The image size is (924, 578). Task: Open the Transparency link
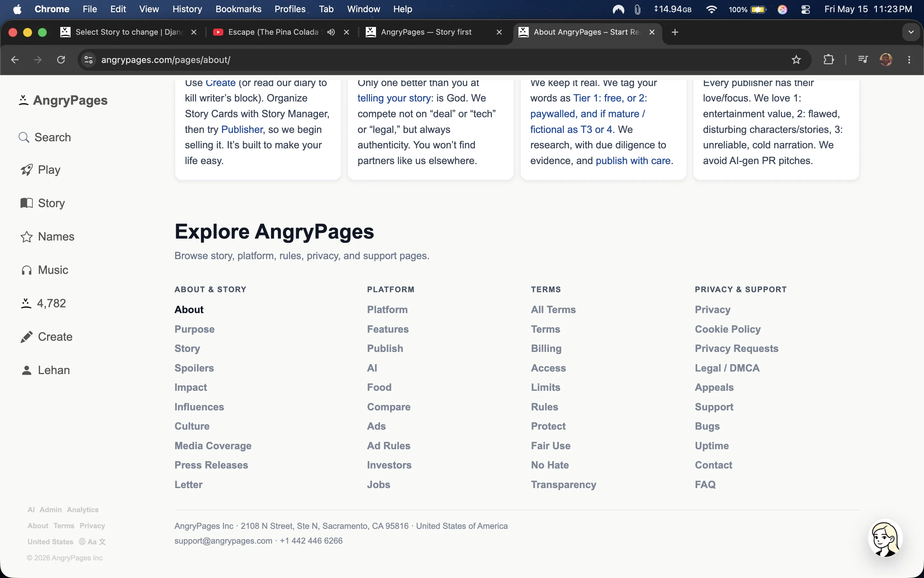tap(564, 485)
